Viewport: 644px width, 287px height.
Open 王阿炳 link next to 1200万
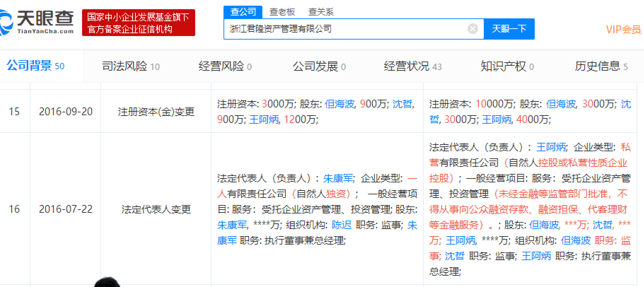coord(264,119)
